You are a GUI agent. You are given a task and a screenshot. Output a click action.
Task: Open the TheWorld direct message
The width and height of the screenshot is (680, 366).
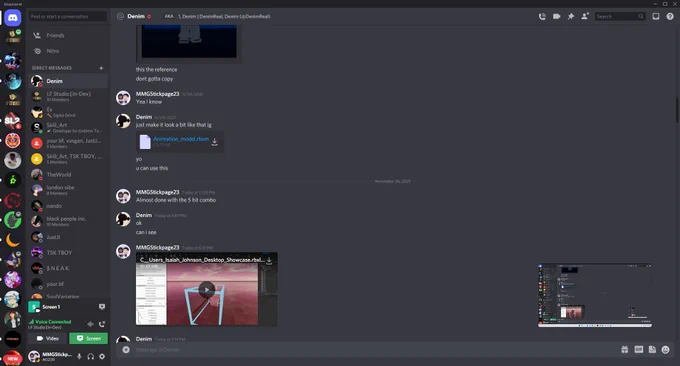[x=68, y=174]
